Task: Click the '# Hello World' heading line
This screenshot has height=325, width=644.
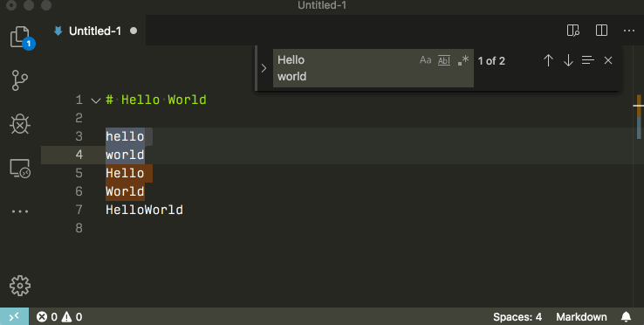Action: (156, 100)
